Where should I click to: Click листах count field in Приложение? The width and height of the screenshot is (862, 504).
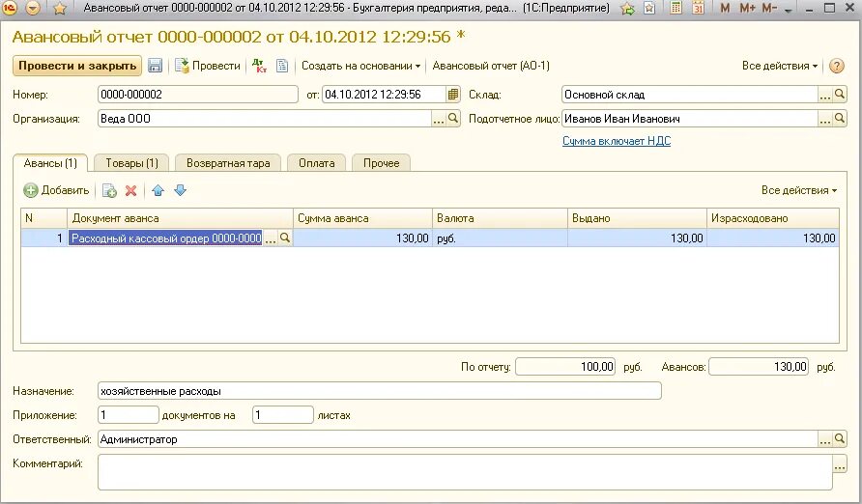coord(282,415)
